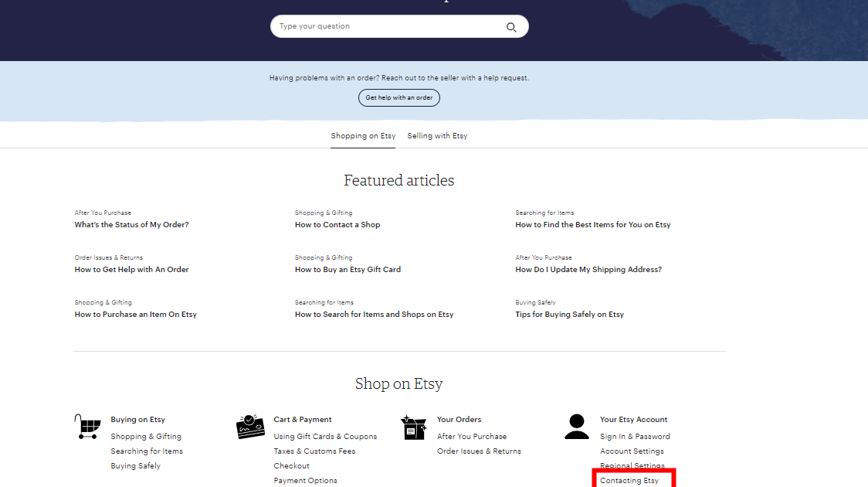Click the gift card icon beside Cart & Payment

pos(249,424)
